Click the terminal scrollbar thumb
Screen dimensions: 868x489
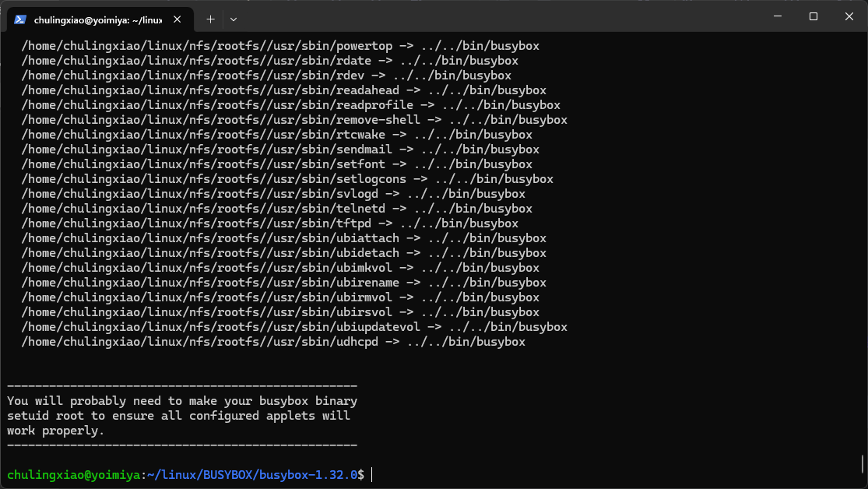click(863, 464)
